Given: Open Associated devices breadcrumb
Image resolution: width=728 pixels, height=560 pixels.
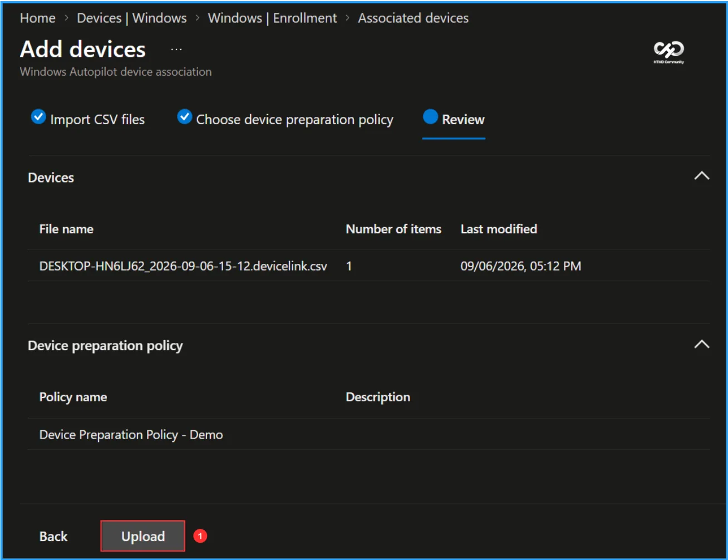Looking at the screenshot, I should (x=413, y=18).
